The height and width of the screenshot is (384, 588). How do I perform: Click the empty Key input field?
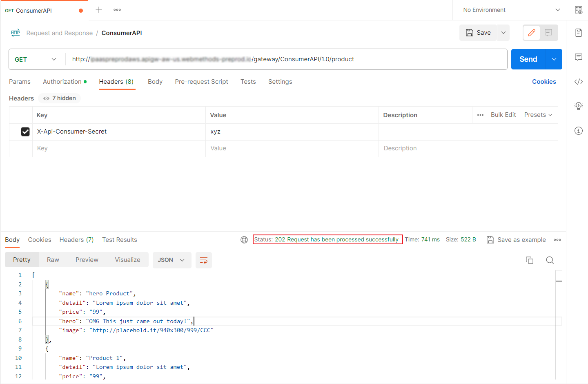119,148
